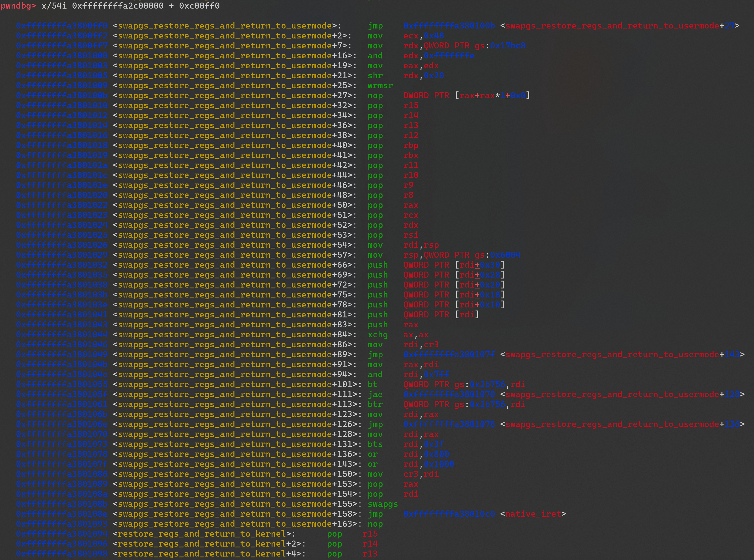
Task: Click address 0xffffffffa3800ff0 on the first line
Action: tap(62, 26)
